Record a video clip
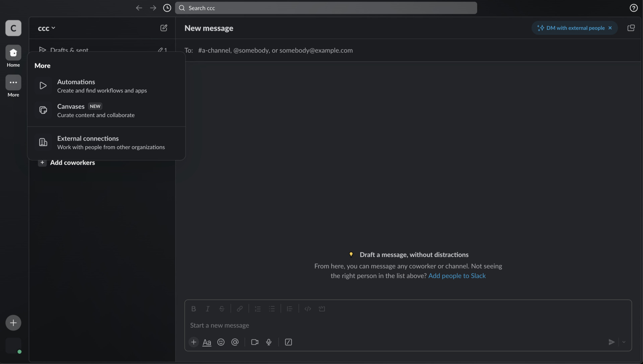This screenshot has height=364, width=643. click(255, 342)
